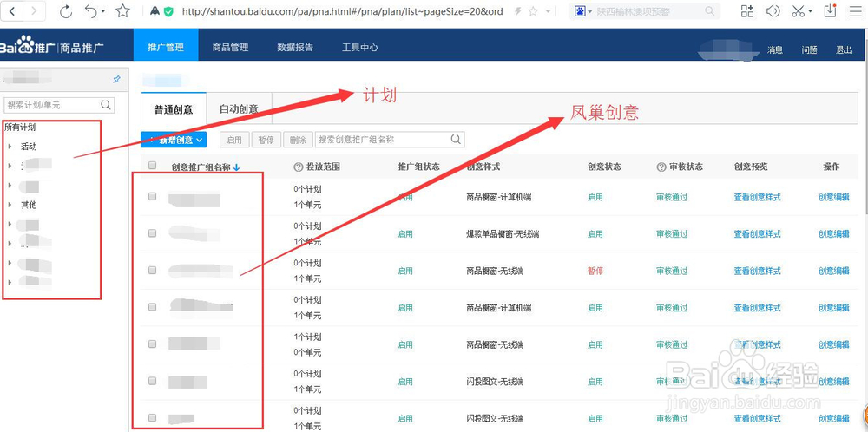Check the 爆款单品橱窗-无线端 row checkbox

pos(153,232)
